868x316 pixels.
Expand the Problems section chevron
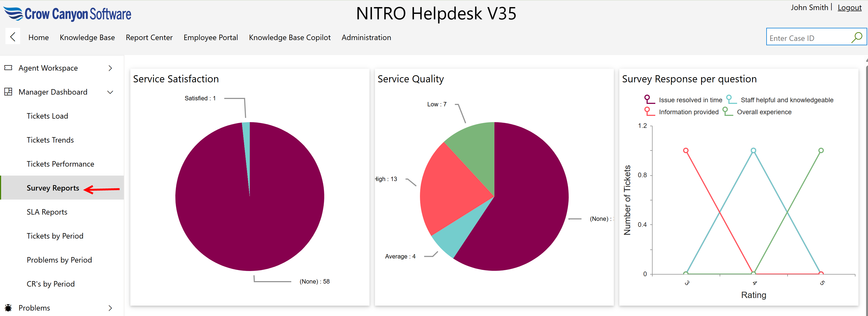pyautogui.click(x=110, y=308)
